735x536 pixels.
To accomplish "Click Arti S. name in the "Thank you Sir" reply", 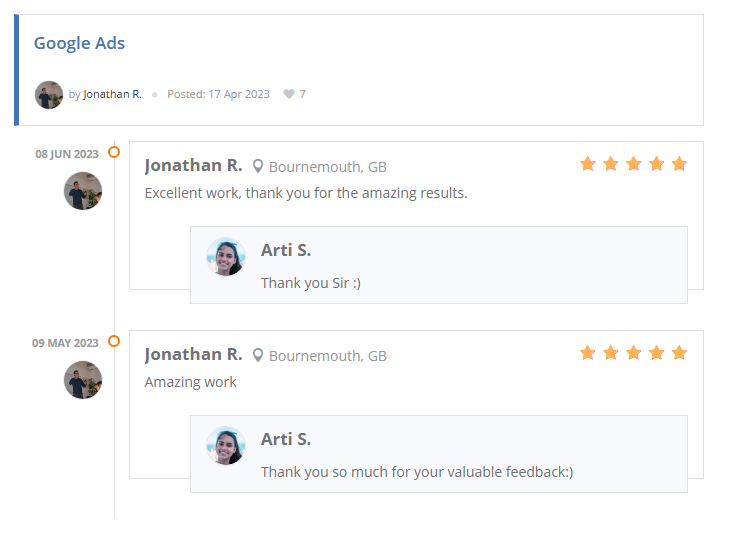I will coord(286,250).
